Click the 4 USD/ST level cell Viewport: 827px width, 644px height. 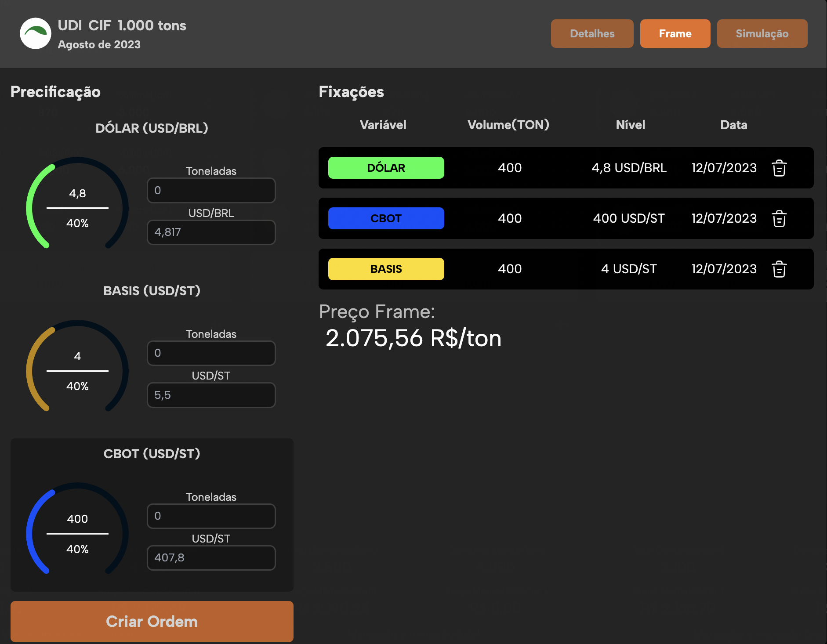click(x=629, y=269)
